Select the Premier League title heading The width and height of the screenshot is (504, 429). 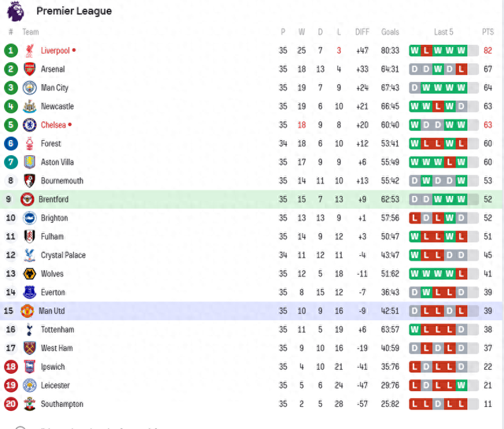pyautogui.click(x=74, y=11)
